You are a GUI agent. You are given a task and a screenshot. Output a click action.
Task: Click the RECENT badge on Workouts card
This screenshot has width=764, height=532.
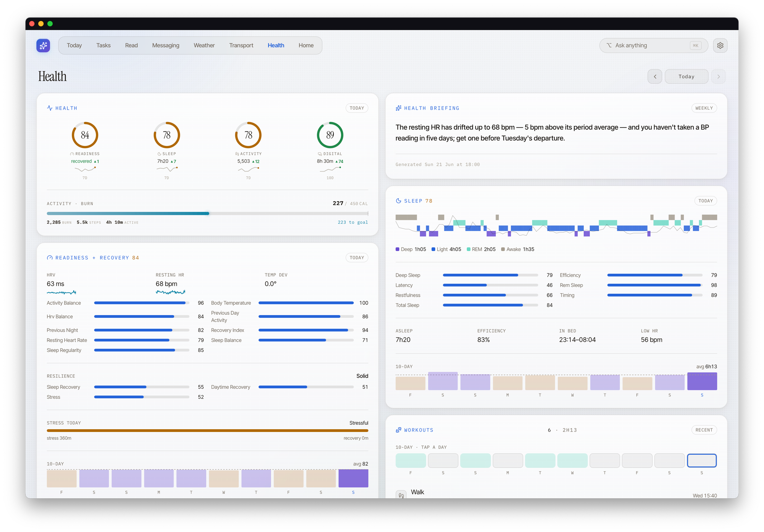(x=704, y=430)
